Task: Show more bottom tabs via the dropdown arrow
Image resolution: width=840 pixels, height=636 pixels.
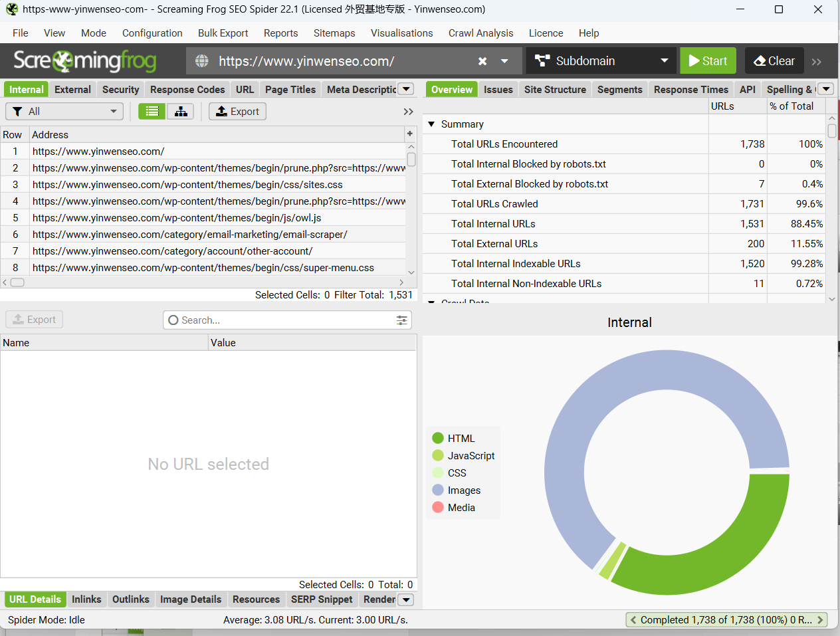Action: (405, 599)
